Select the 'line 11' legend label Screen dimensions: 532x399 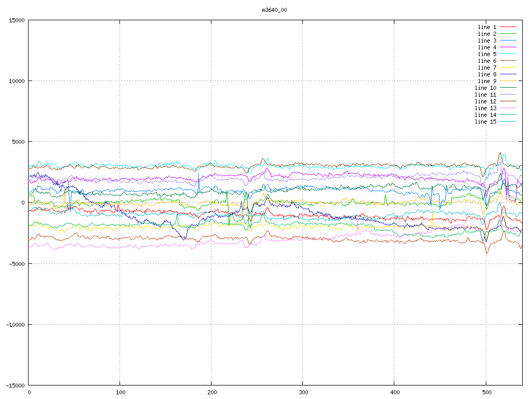click(486, 95)
